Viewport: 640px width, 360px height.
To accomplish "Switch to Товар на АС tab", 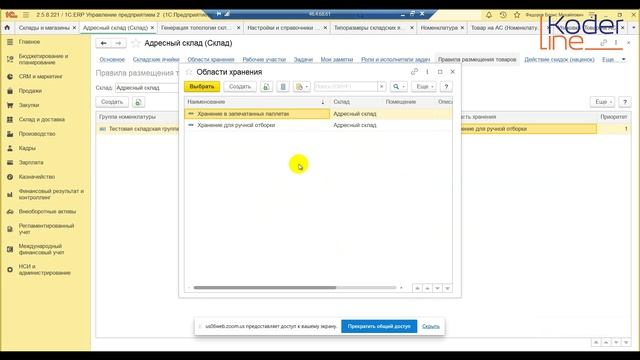I will [x=504, y=28].
